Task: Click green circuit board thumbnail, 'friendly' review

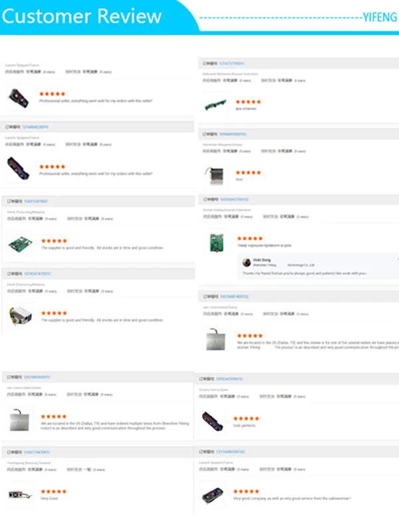Action: [x=19, y=244]
